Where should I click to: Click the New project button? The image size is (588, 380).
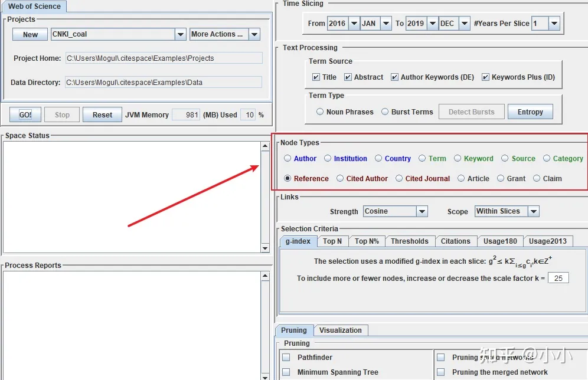click(x=30, y=34)
